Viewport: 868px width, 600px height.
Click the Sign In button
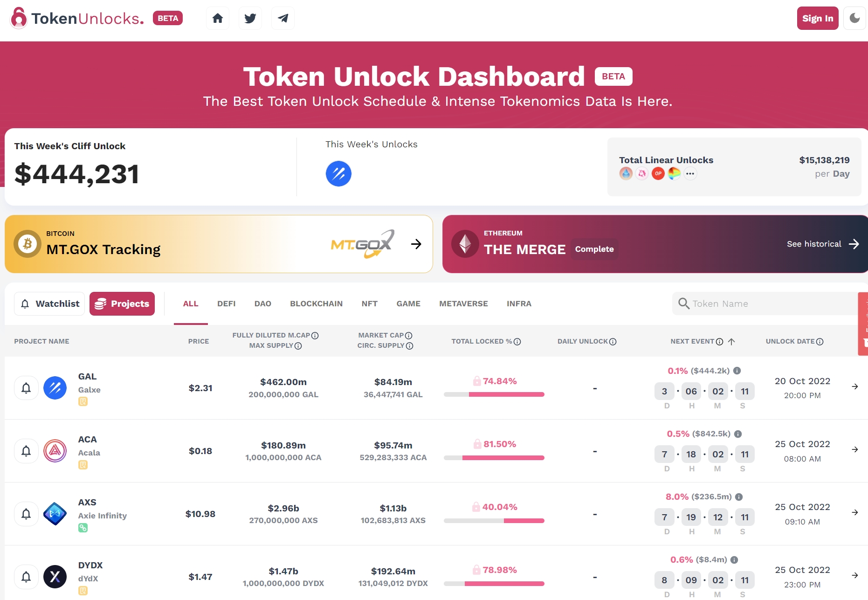[817, 19]
